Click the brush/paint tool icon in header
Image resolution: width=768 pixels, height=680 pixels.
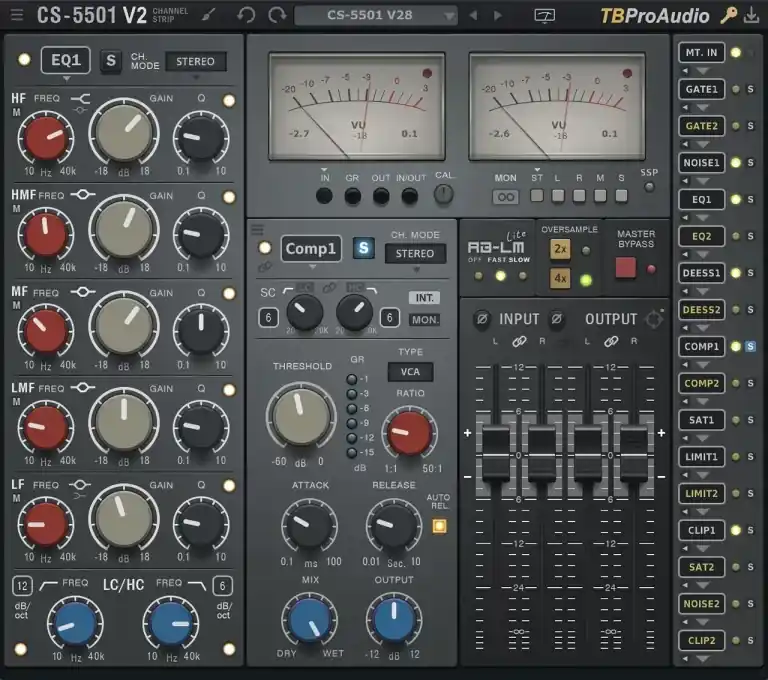[x=209, y=15]
